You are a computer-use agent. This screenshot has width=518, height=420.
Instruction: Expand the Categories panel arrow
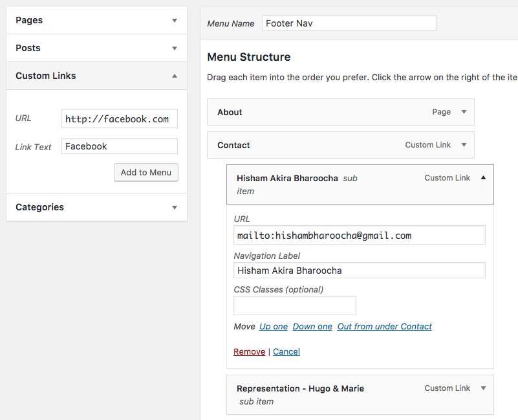click(175, 207)
